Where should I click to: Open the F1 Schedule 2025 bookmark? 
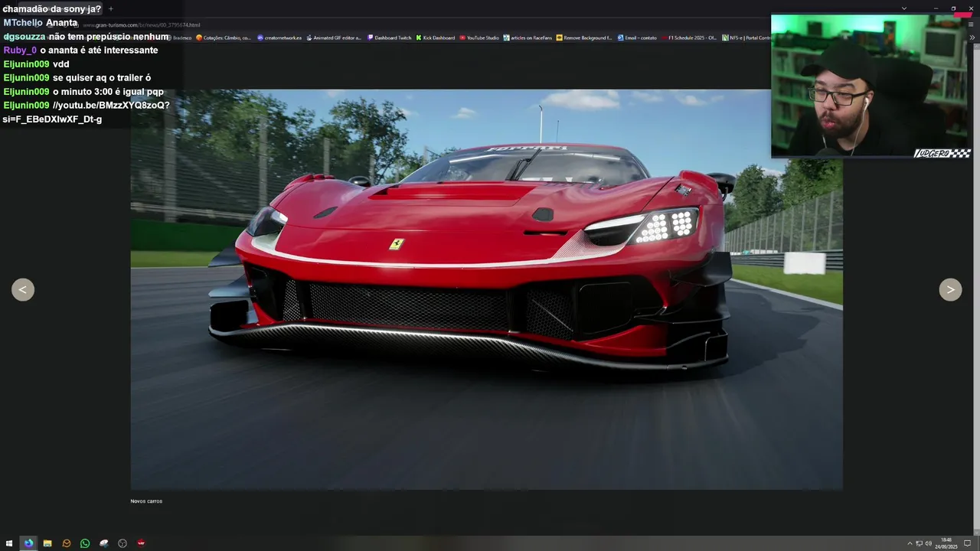(x=689, y=37)
